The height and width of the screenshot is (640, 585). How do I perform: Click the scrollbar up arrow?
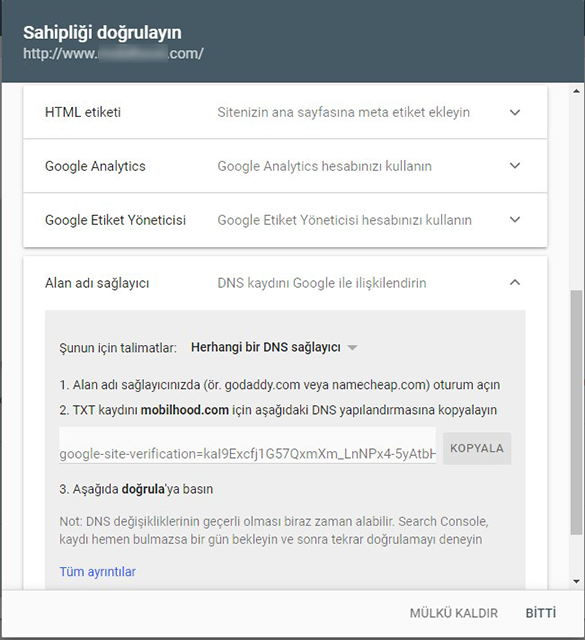coord(576,91)
